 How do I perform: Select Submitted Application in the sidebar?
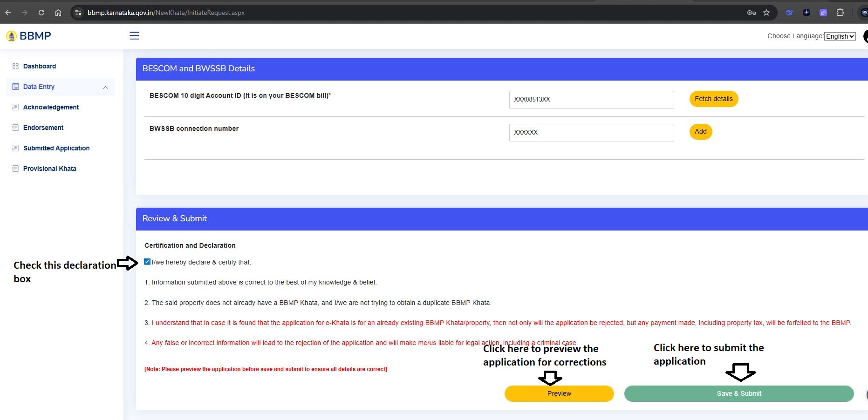point(56,148)
